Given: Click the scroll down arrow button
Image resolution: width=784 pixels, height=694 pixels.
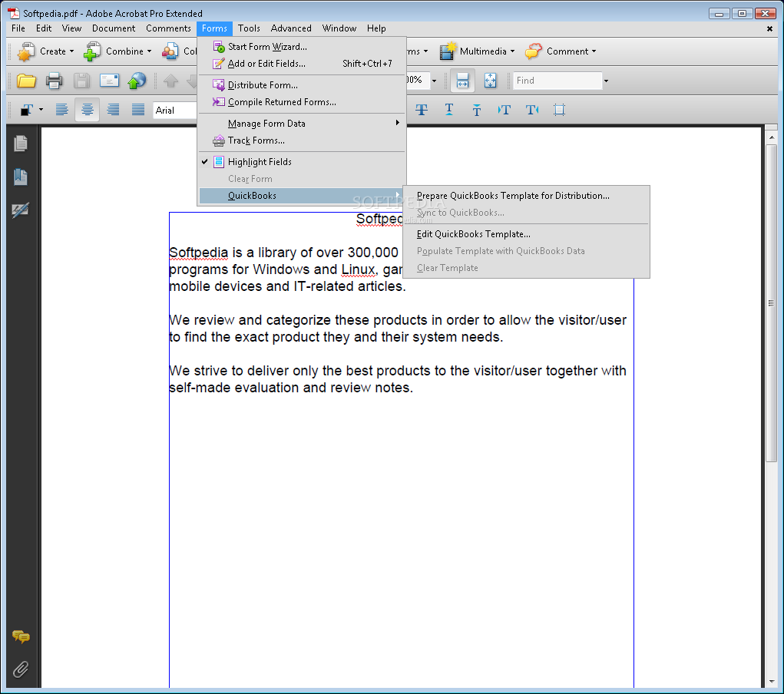Looking at the screenshot, I should point(772,682).
